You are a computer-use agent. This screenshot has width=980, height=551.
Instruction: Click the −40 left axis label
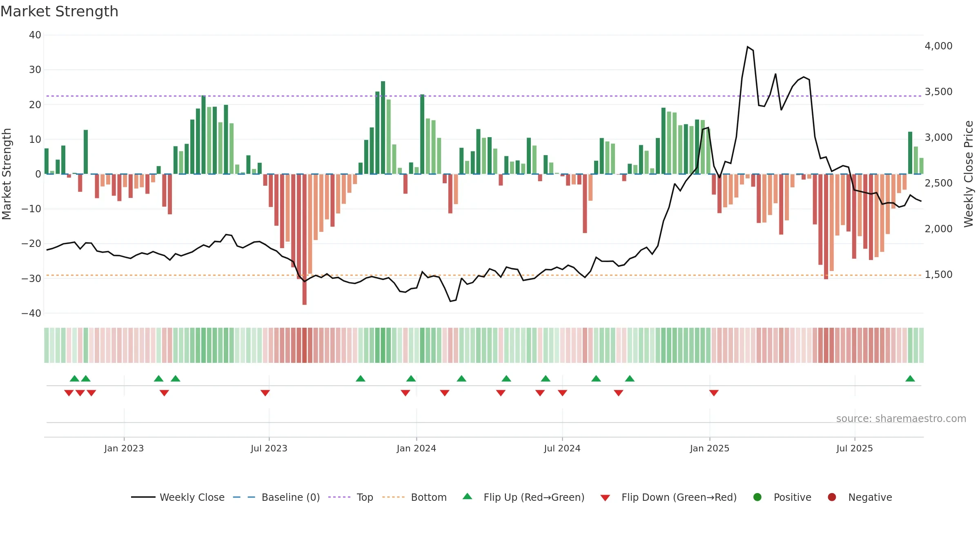click(x=31, y=313)
